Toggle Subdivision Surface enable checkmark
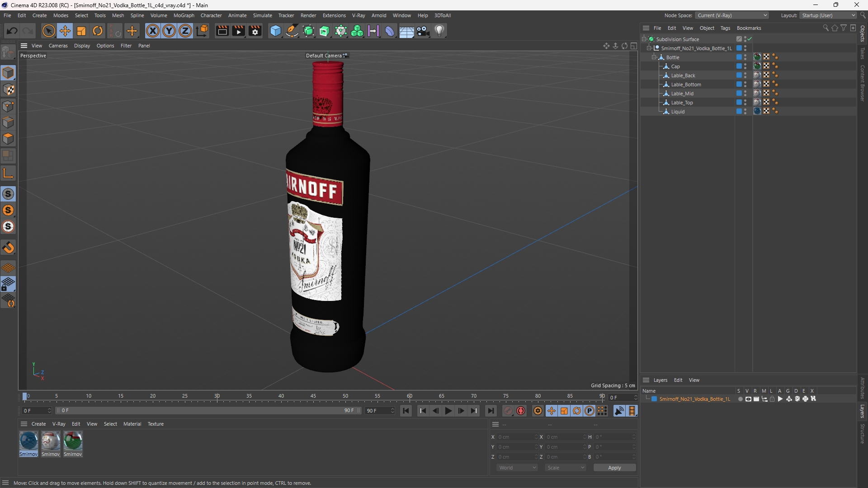 point(750,39)
